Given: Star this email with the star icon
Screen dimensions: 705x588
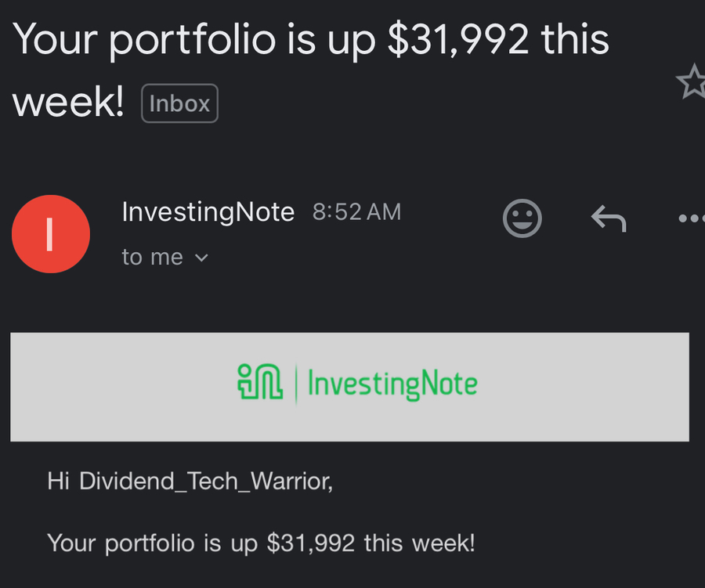Looking at the screenshot, I should (x=692, y=83).
